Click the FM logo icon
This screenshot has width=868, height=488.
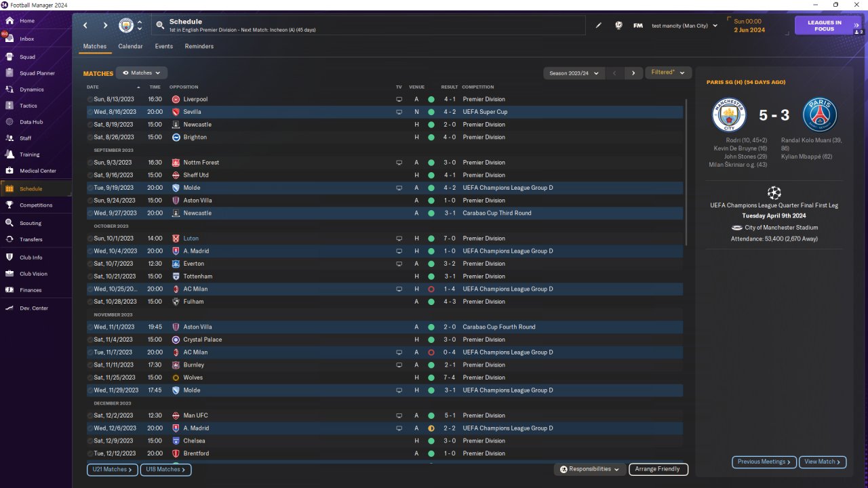(x=638, y=26)
